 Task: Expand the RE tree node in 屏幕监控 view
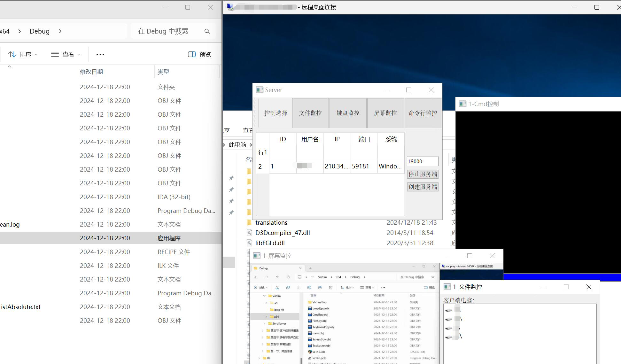click(259, 358)
